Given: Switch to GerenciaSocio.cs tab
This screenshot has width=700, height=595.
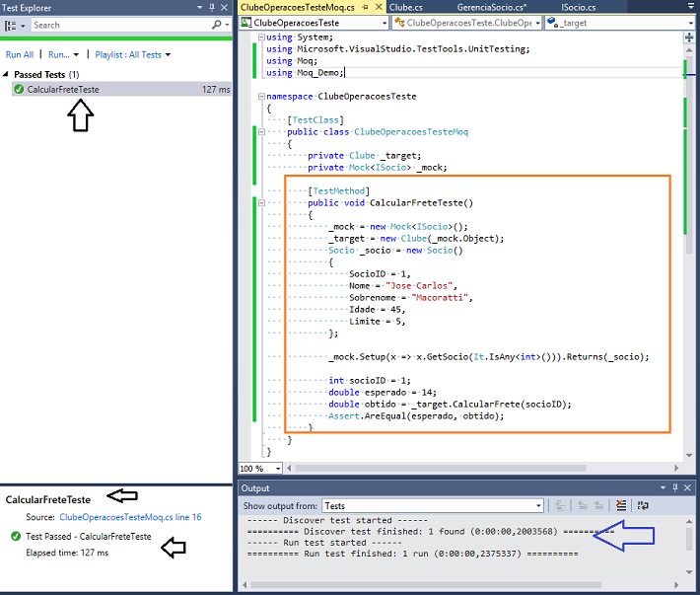Looking at the screenshot, I should click(x=492, y=7).
